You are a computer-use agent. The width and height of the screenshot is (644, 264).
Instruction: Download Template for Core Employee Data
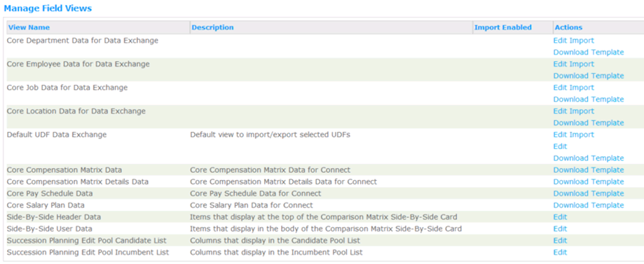point(588,76)
